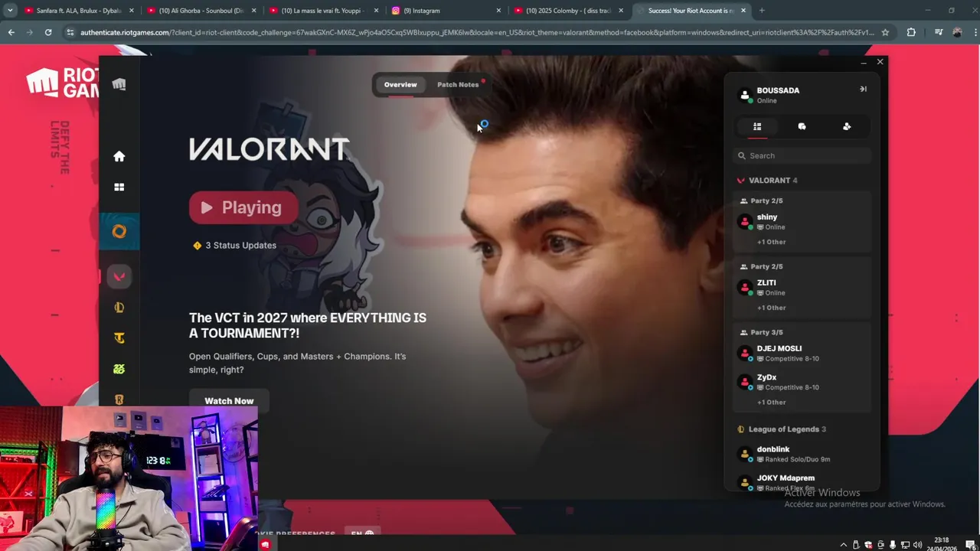Open the tab search dropdown arrow

tap(10, 11)
